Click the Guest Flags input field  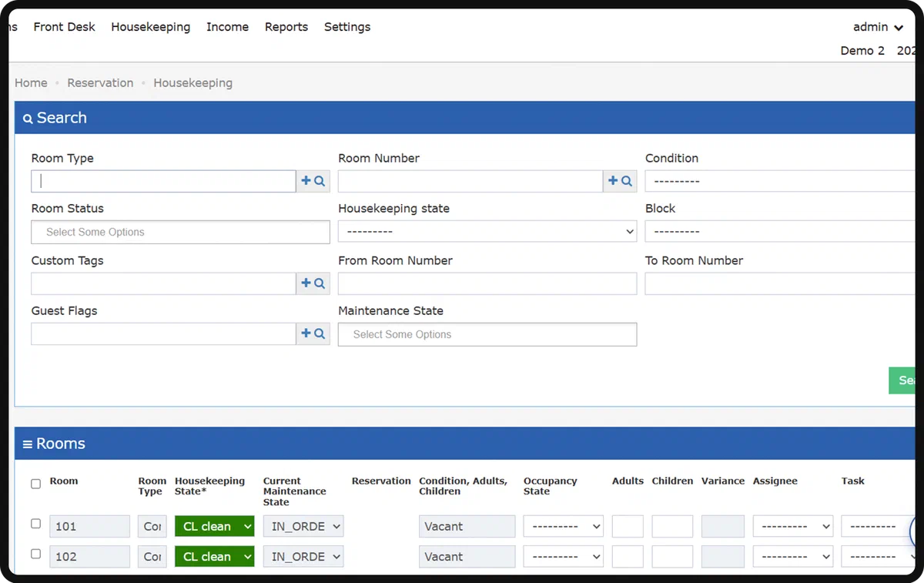[x=164, y=333]
